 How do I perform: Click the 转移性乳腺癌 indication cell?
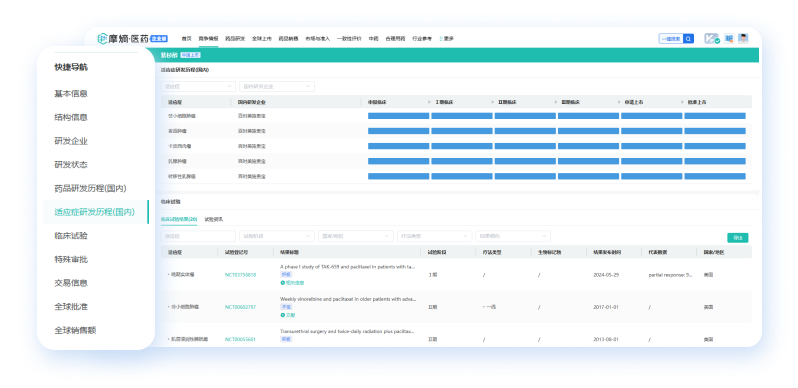tap(182, 176)
